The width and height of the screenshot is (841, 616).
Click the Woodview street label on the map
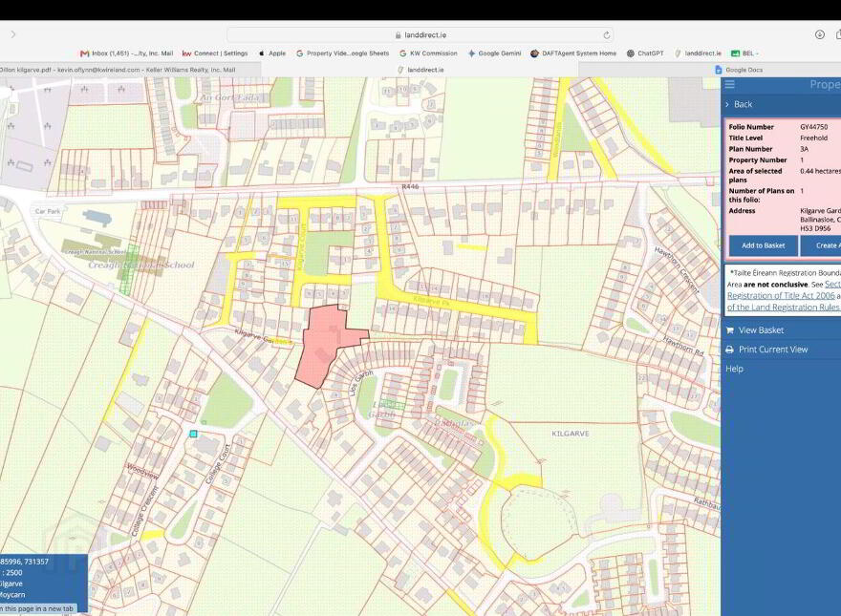click(142, 471)
